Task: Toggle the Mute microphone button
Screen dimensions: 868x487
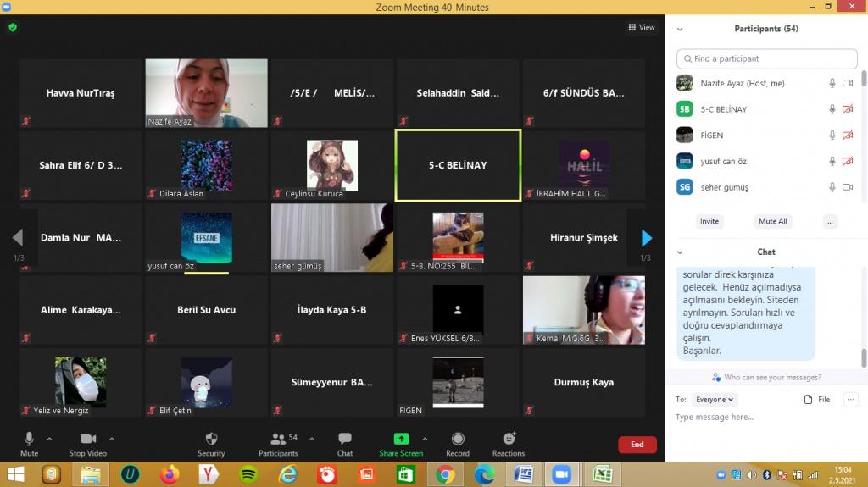Action: click(29, 439)
